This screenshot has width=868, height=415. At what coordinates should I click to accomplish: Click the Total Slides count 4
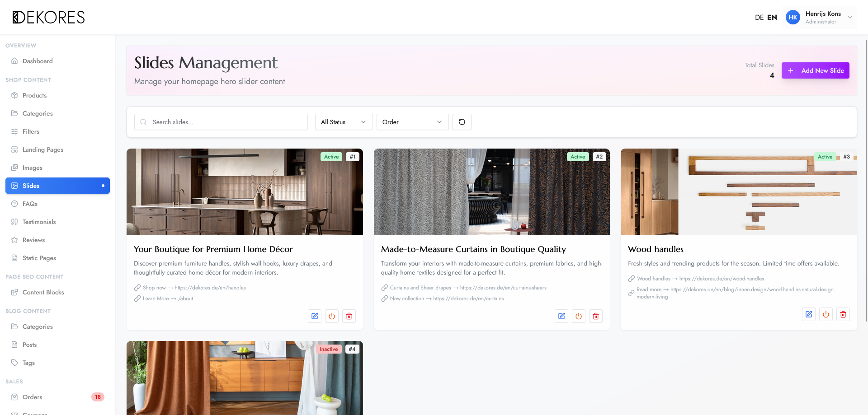tap(772, 75)
